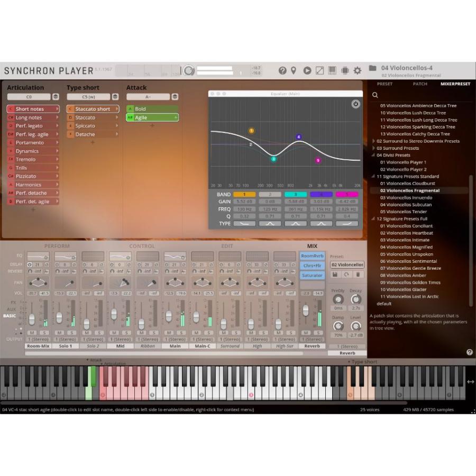Switch to the PRESET browser tab
Viewport: 476px width, 476px height.
[x=385, y=84]
